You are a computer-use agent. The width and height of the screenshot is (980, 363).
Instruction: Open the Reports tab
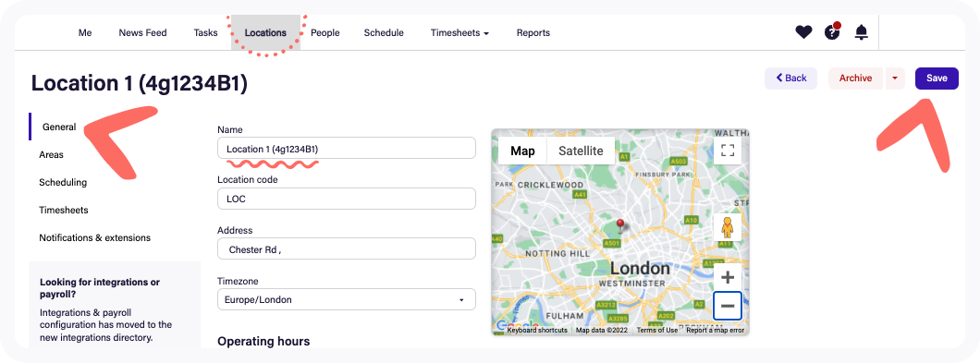pyautogui.click(x=533, y=33)
